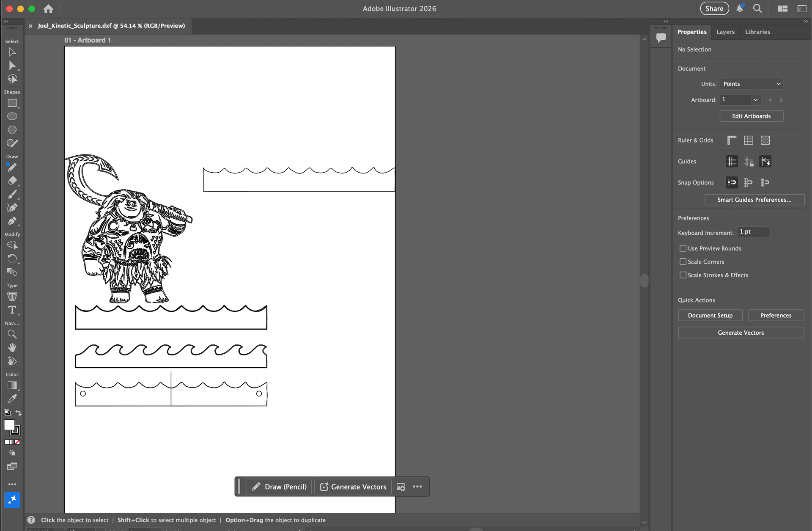The width and height of the screenshot is (812, 531).
Task: Toggle snap to grid
Action: point(748,182)
